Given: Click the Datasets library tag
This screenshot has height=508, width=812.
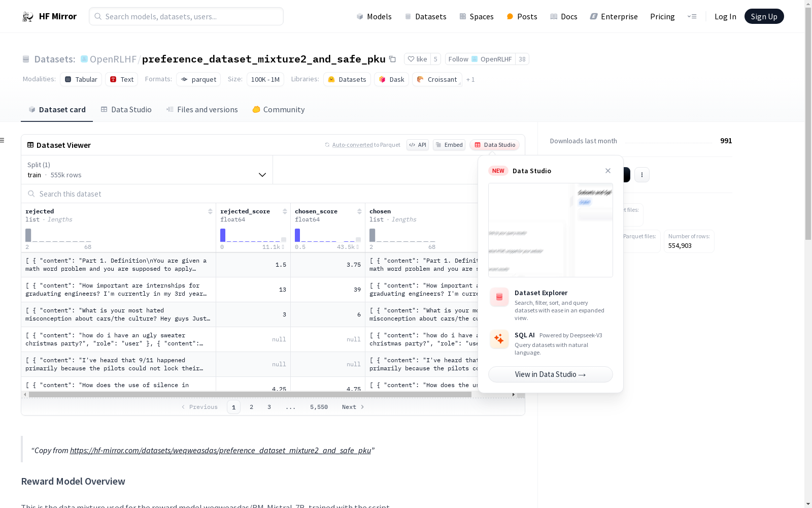Looking at the screenshot, I should click(347, 79).
